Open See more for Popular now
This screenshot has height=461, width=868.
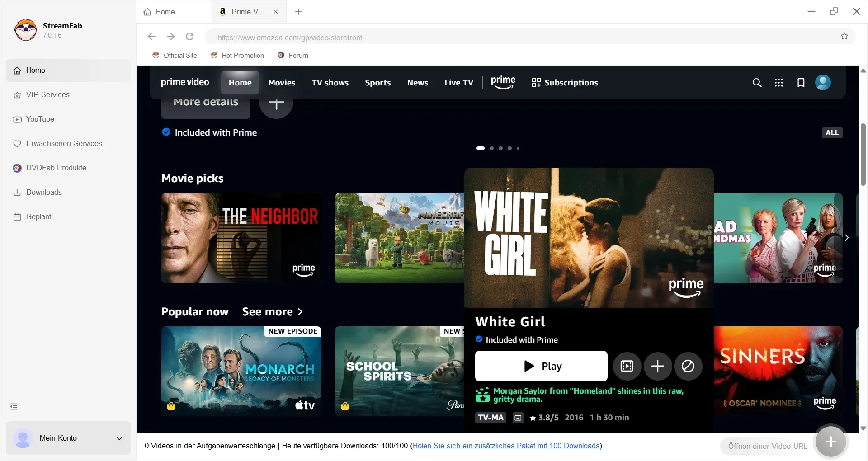[x=272, y=312]
